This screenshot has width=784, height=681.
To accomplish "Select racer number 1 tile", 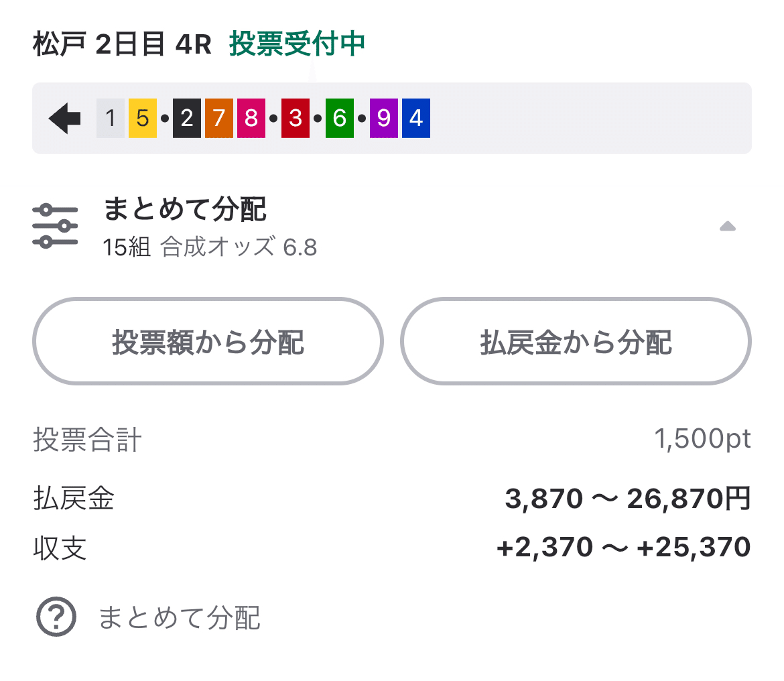I will click(x=109, y=118).
